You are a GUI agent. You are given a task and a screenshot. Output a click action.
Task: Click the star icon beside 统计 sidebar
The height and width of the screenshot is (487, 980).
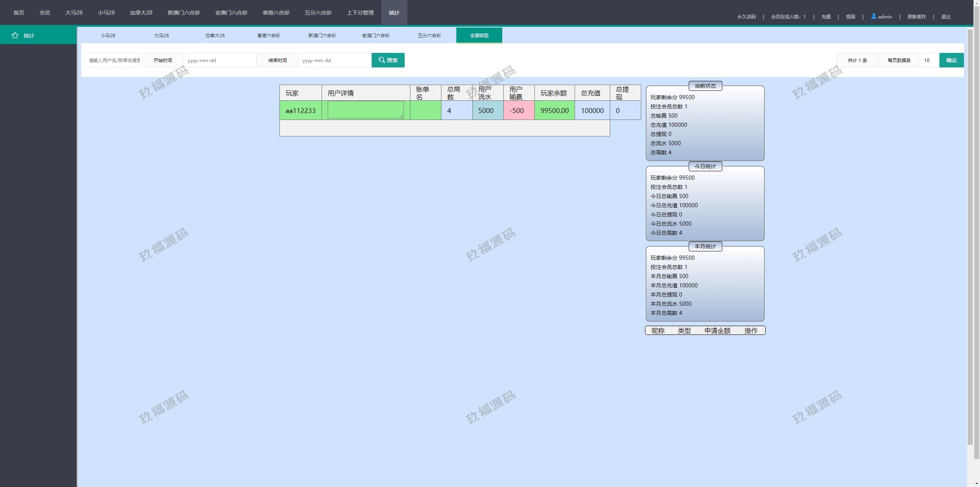(15, 35)
